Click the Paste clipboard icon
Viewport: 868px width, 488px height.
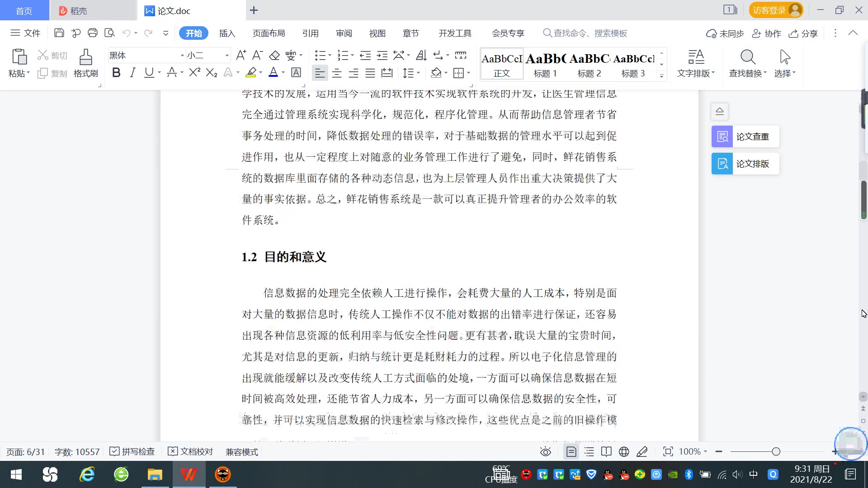[19, 57]
